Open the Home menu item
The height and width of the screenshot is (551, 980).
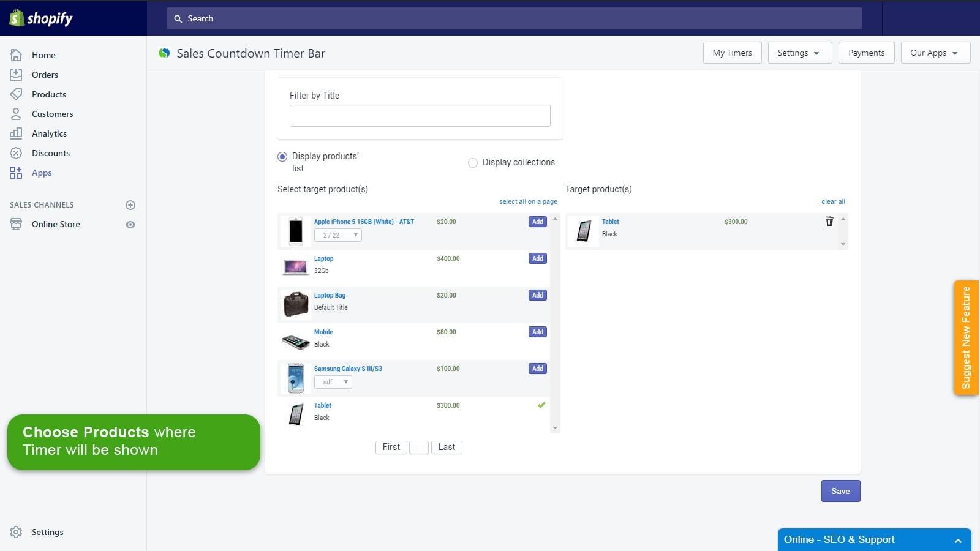point(43,55)
